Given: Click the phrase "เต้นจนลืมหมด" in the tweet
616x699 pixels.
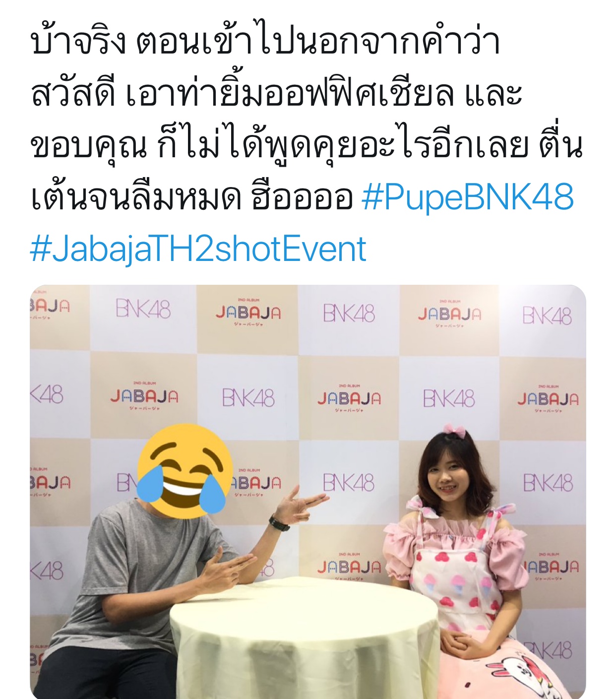Looking at the screenshot, I should pos(135,197).
